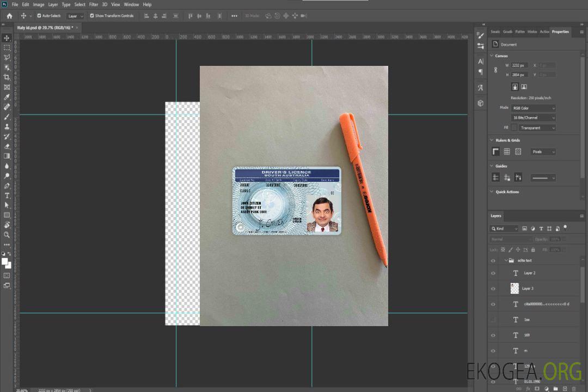Select the Horizontal Type tool
Screen dimensions: 588x392
tap(7, 195)
